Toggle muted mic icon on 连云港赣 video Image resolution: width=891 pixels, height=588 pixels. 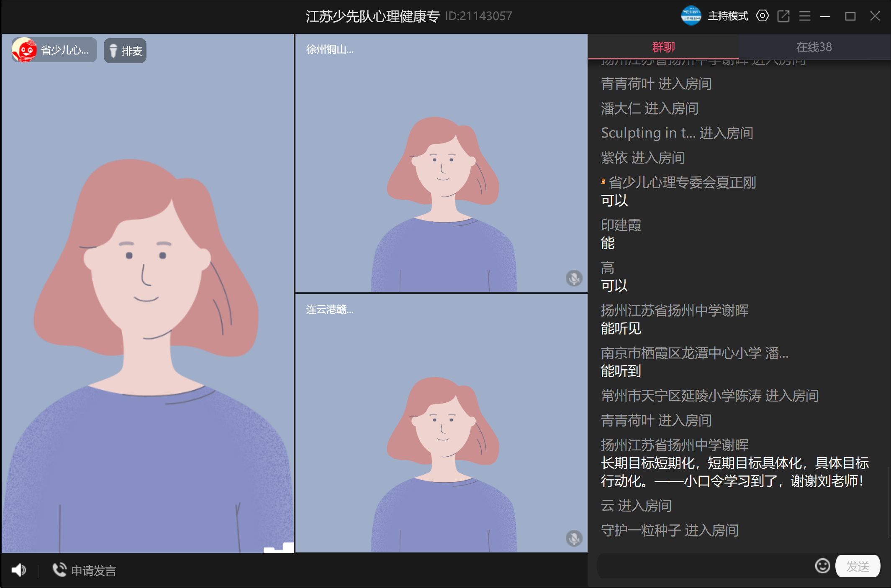[574, 538]
